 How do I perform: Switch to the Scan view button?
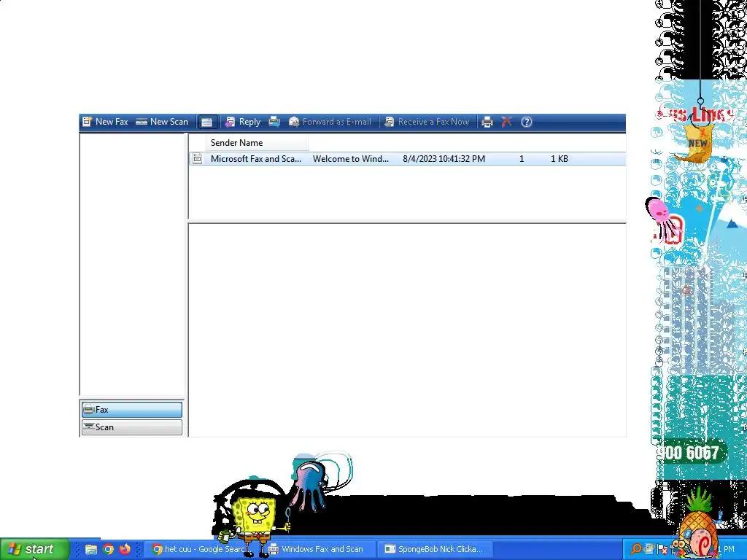(131, 427)
